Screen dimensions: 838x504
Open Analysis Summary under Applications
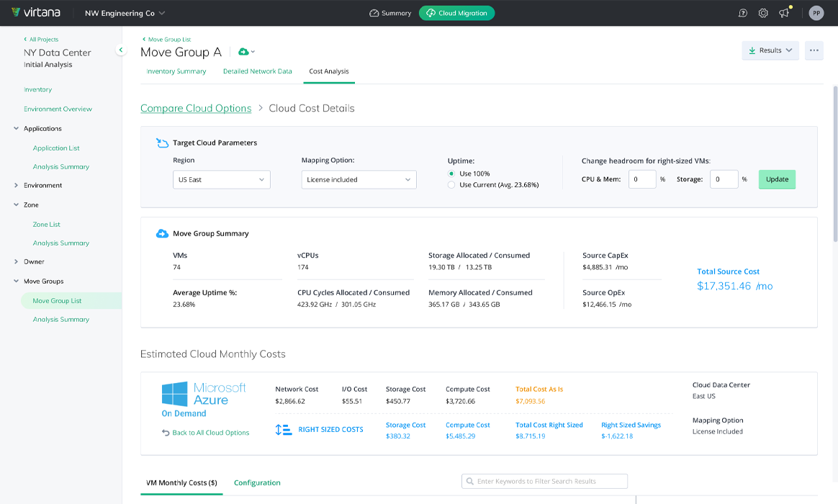click(x=61, y=167)
